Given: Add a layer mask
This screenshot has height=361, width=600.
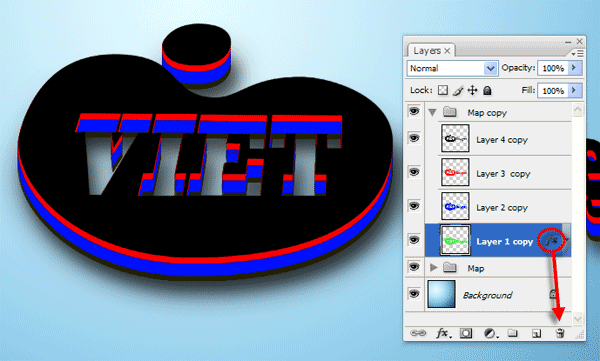Looking at the screenshot, I should pos(466,333).
